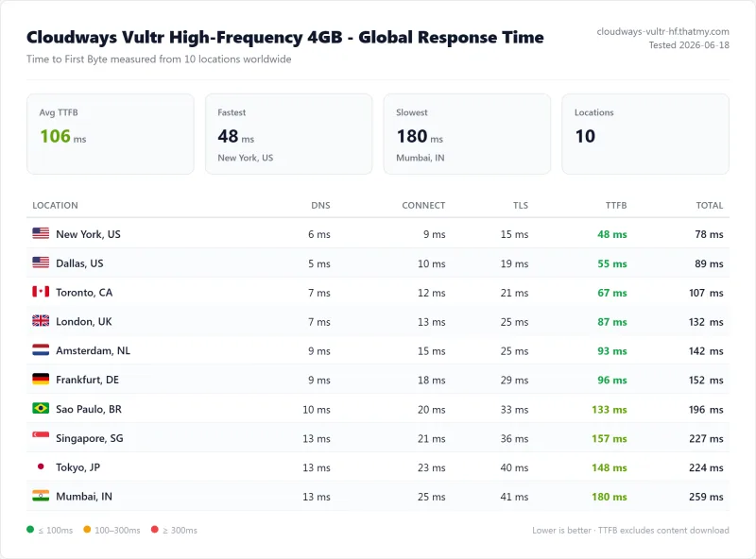
Task: Click Frankfurt's 96 ms TTFB value
Action: (x=611, y=380)
